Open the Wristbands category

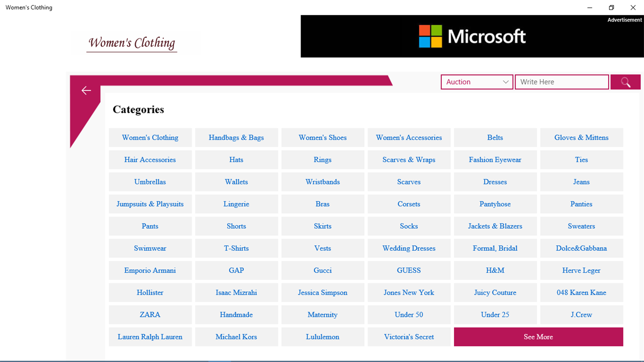323,182
